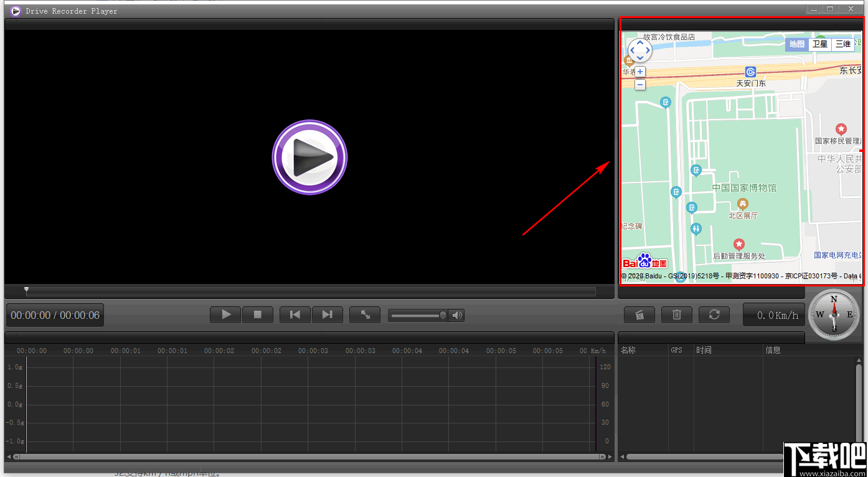Select the GPS column header

[x=677, y=349]
